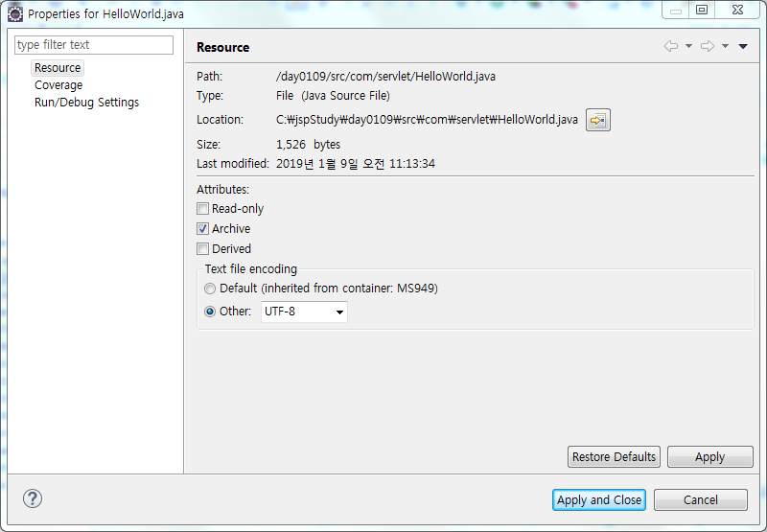The width and height of the screenshot is (767, 532).
Task: Enable the Derived checkbox
Action: (202, 249)
